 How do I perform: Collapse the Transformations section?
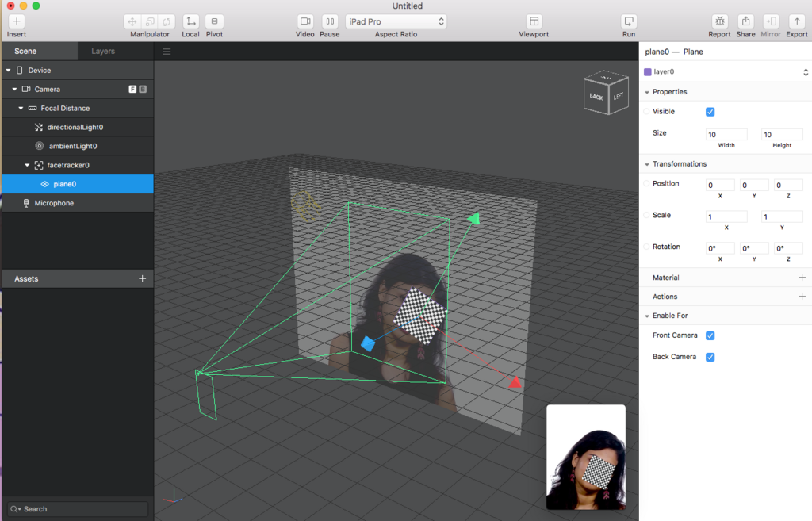(x=647, y=164)
